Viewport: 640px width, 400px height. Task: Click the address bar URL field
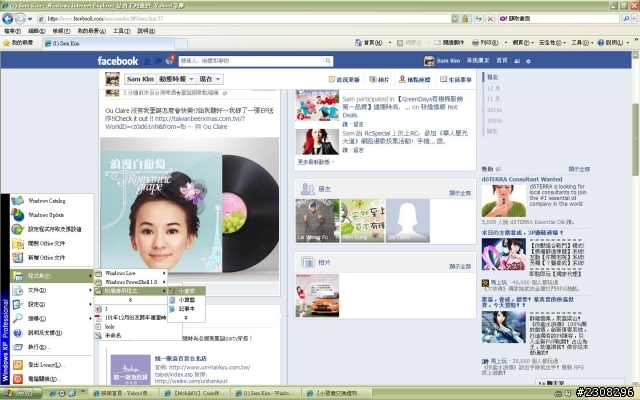[245, 18]
